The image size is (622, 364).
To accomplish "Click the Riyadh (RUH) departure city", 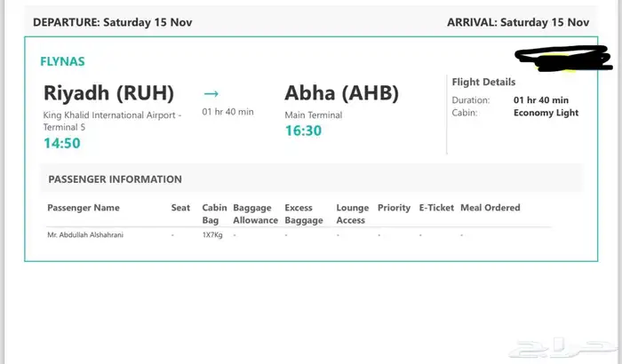I will pos(108,93).
